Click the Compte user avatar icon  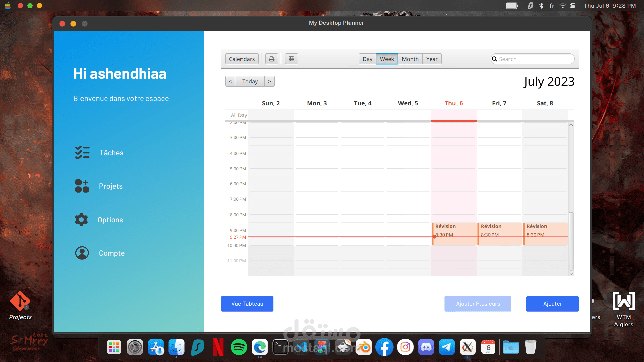coord(82,253)
